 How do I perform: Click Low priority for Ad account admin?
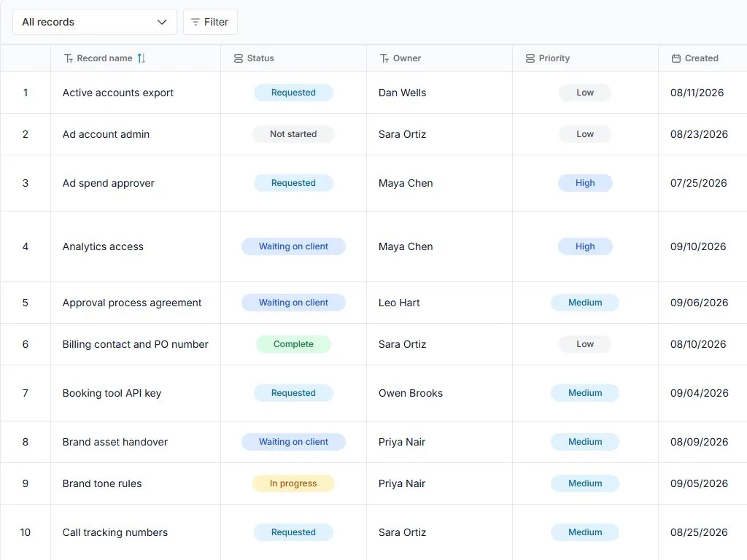click(585, 134)
